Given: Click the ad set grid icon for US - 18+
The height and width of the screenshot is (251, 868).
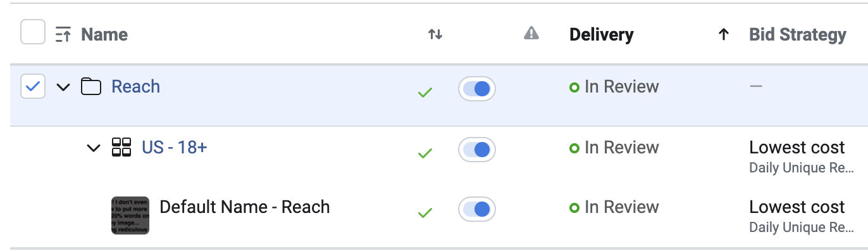Looking at the screenshot, I should [x=121, y=148].
